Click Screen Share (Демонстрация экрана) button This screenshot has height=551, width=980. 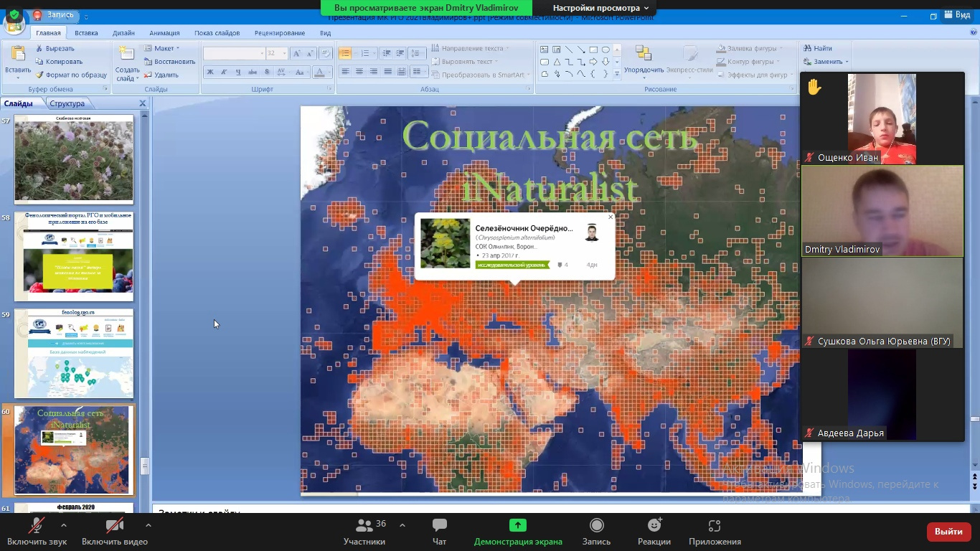(x=518, y=532)
